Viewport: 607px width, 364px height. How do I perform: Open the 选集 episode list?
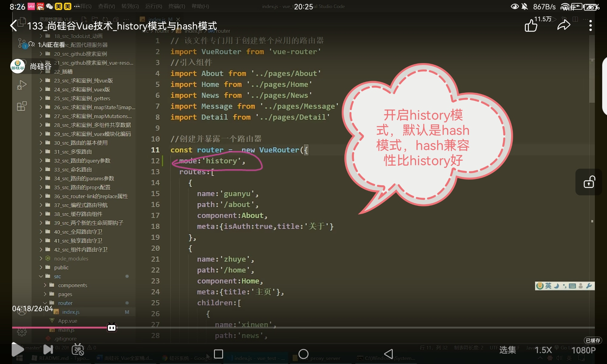[507, 350]
